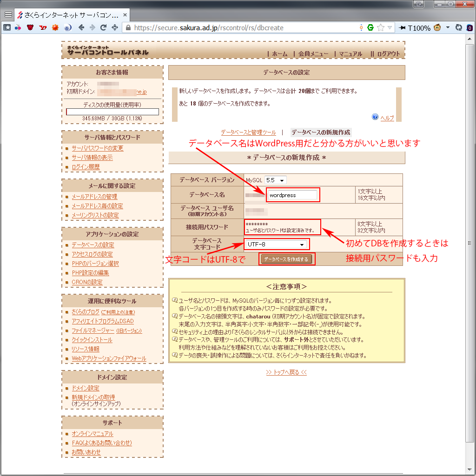Viewport: 476px width, 476px height.
Task: Click >> トップへ戻る << link
Action: (286, 372)
